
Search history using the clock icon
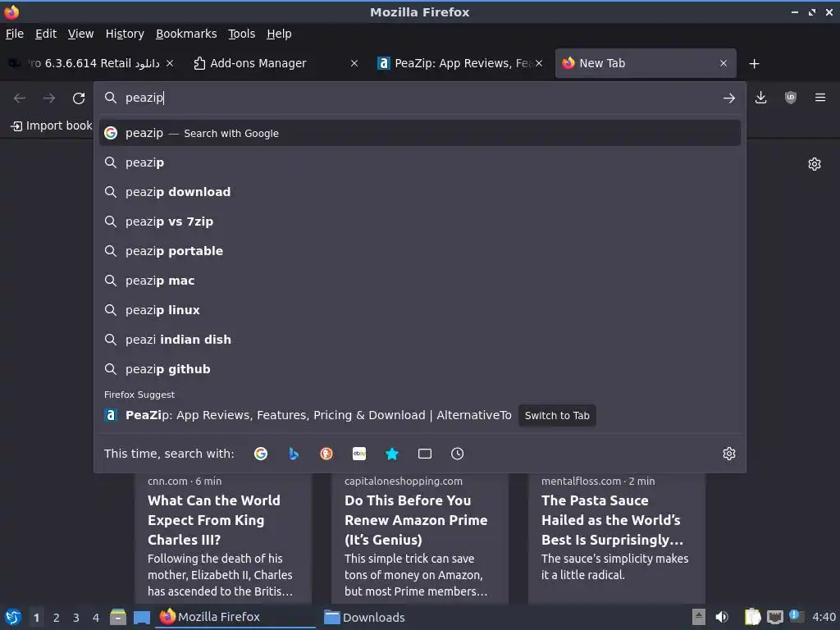[457, 454]
